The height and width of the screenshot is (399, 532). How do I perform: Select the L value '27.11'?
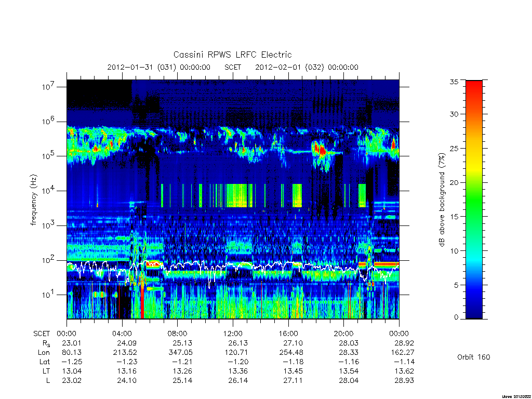pos(293,381)
